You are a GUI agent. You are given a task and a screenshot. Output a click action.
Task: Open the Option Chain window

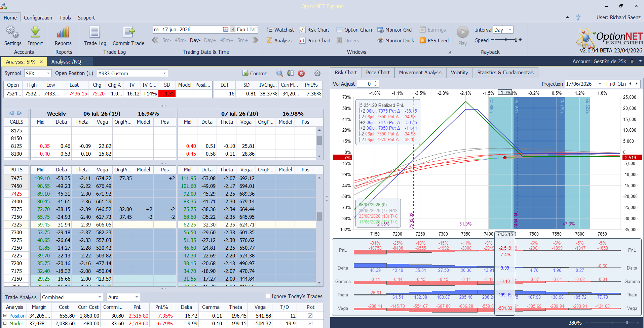pyautogui.click(x=354, y=30)
